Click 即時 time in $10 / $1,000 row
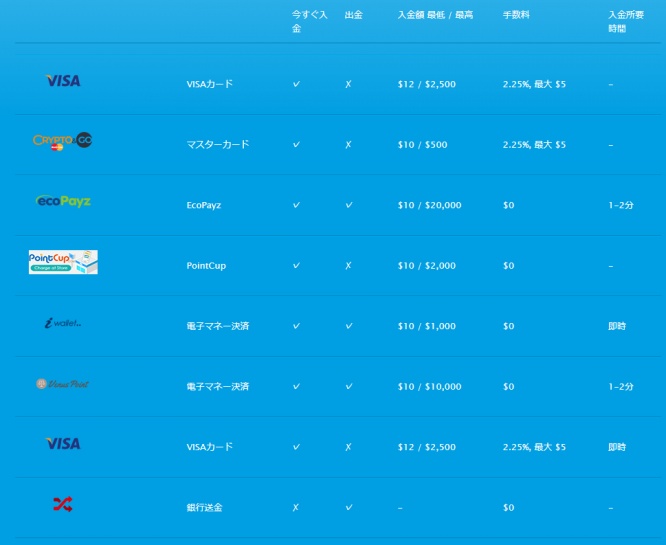 (x=617, y=326)
